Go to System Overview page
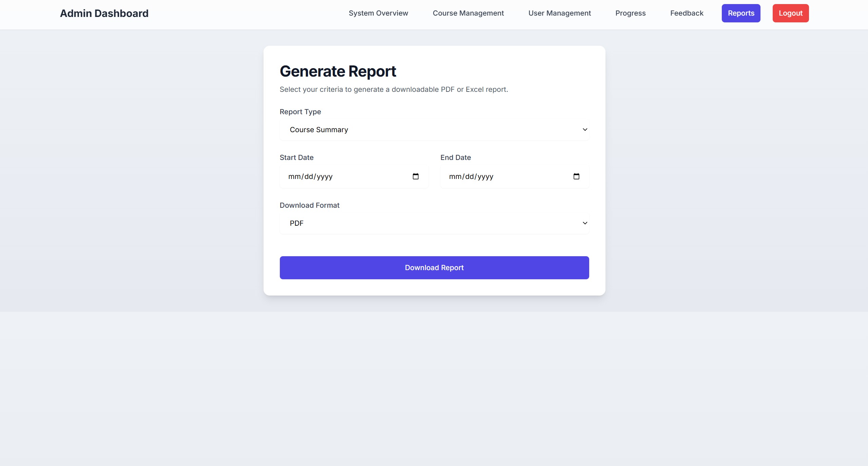The width and height of the screenshot is (868, 466). point(378,13)
